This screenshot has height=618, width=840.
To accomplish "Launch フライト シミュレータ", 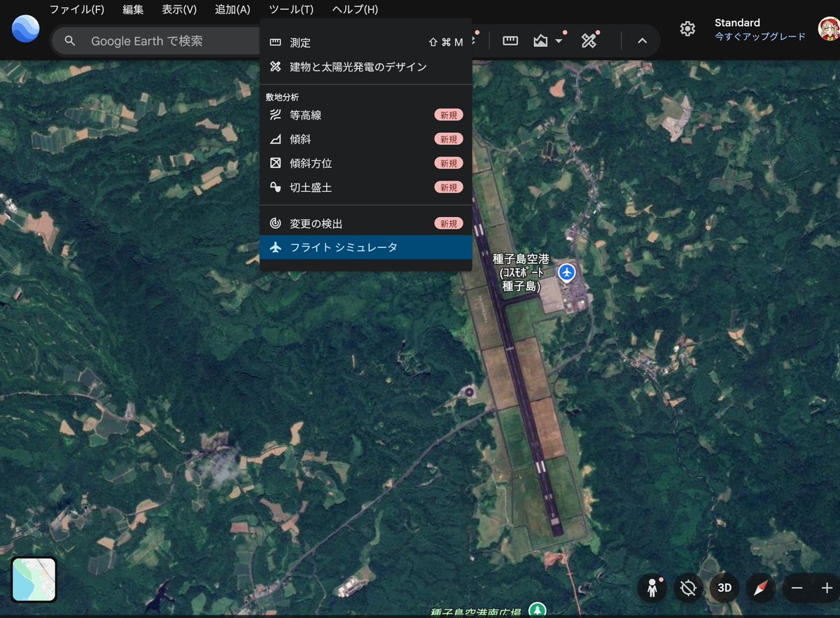I will coord(365,247).
